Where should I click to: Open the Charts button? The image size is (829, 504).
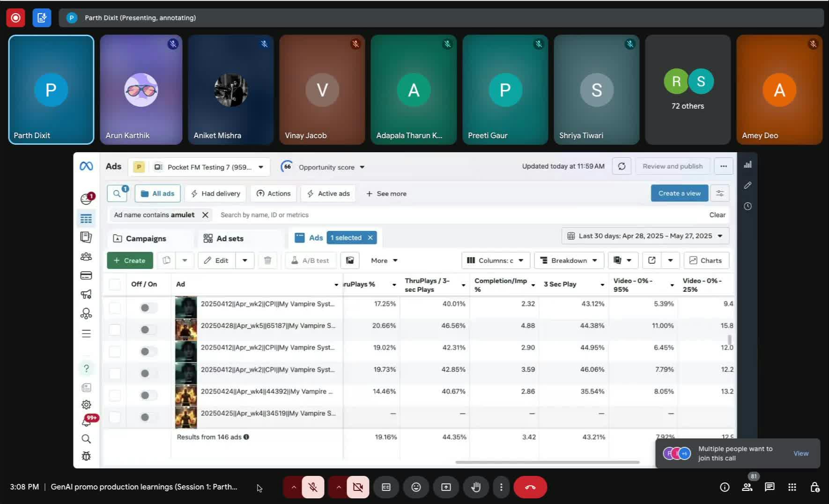coord(706,260)
